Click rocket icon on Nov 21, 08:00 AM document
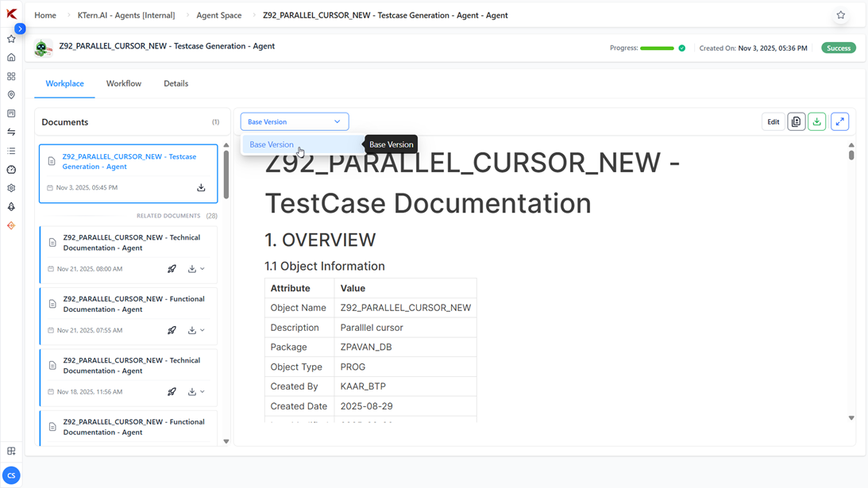Viewport: 868px width, 488px height. pyautogui.click(x=172, y=269)
